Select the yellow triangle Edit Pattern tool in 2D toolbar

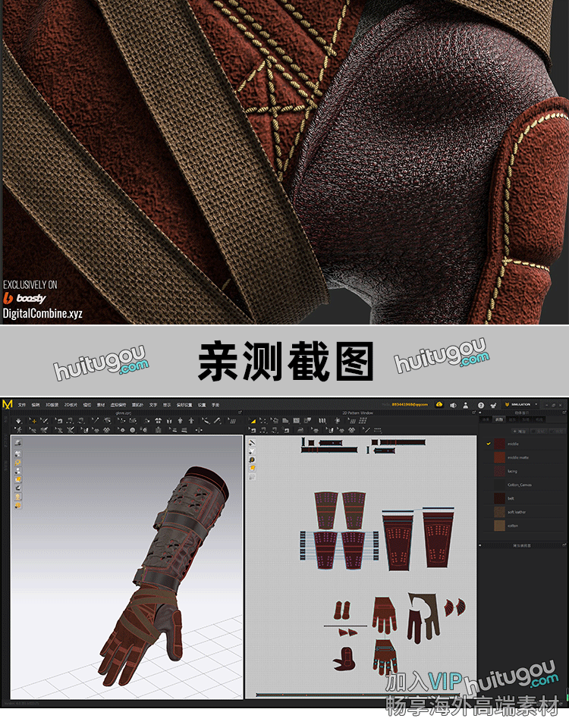click(x=253, y=421)
